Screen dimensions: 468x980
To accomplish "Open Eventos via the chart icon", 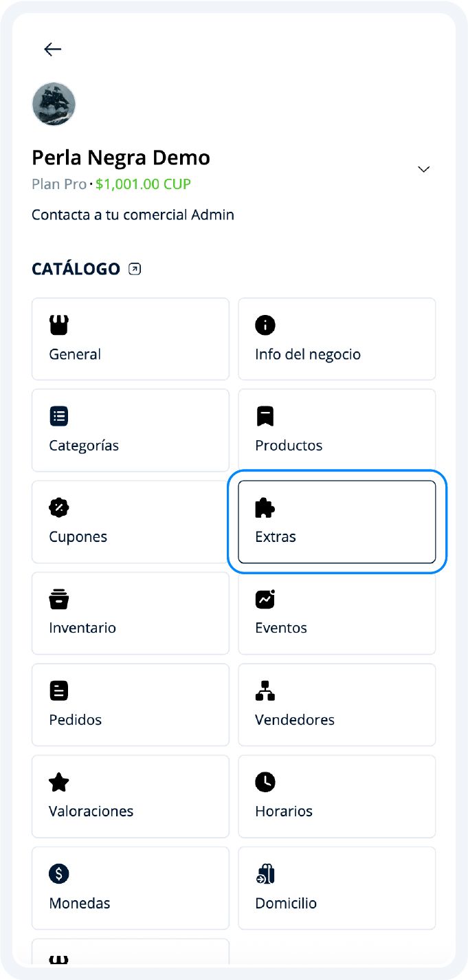I will (265, 599).
